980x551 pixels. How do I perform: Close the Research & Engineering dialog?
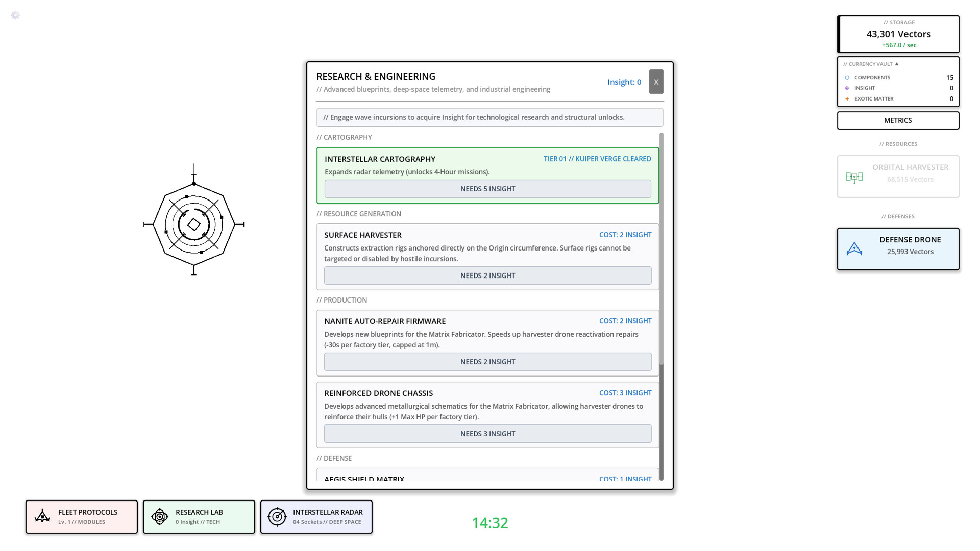coord(656,82)
